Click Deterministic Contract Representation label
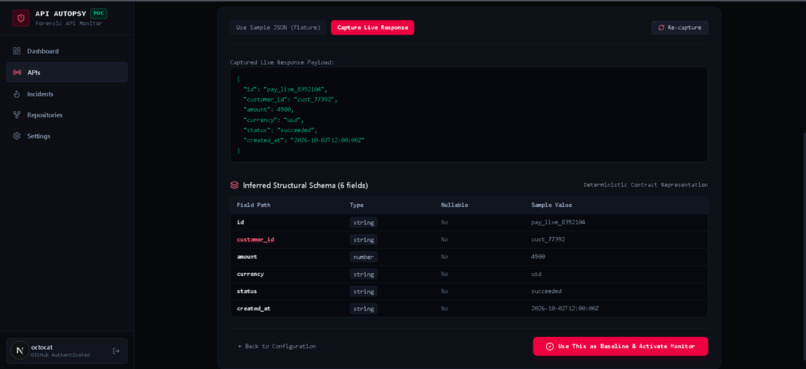The height and width of the screenshot is (369, 806). [x=646, y=185]
